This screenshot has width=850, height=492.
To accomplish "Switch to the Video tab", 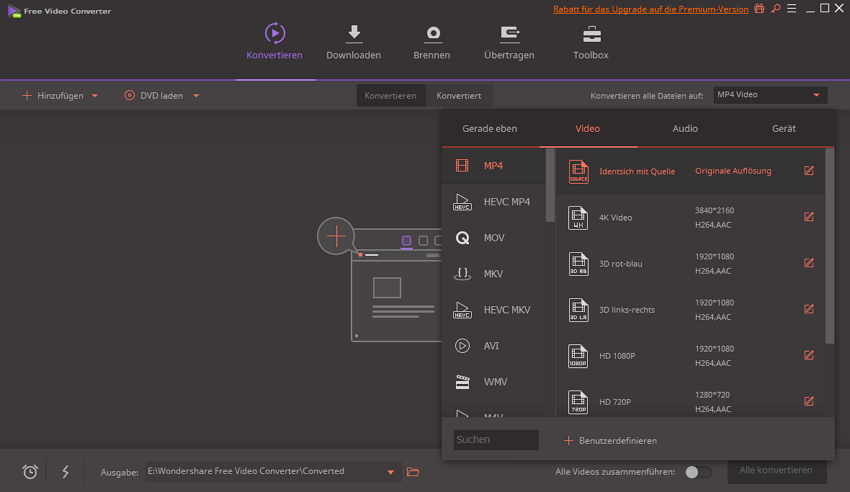I will coord(588,128).
